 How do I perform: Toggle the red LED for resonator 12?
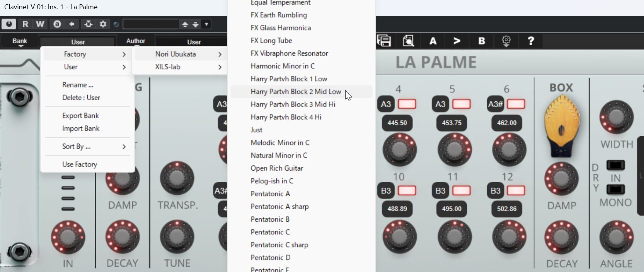[516, 191]
